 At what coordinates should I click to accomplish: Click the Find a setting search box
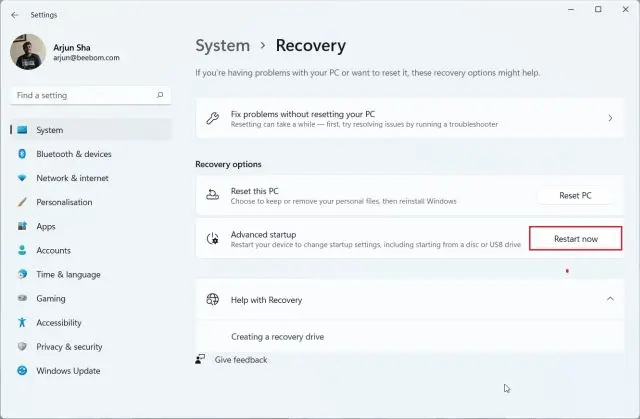(91, 95)
